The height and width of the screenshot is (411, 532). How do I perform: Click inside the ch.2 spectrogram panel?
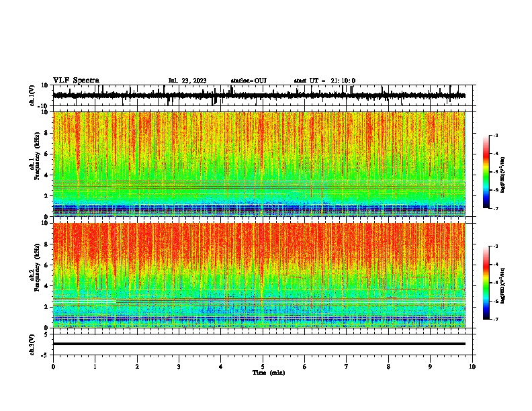click(259, 275)
